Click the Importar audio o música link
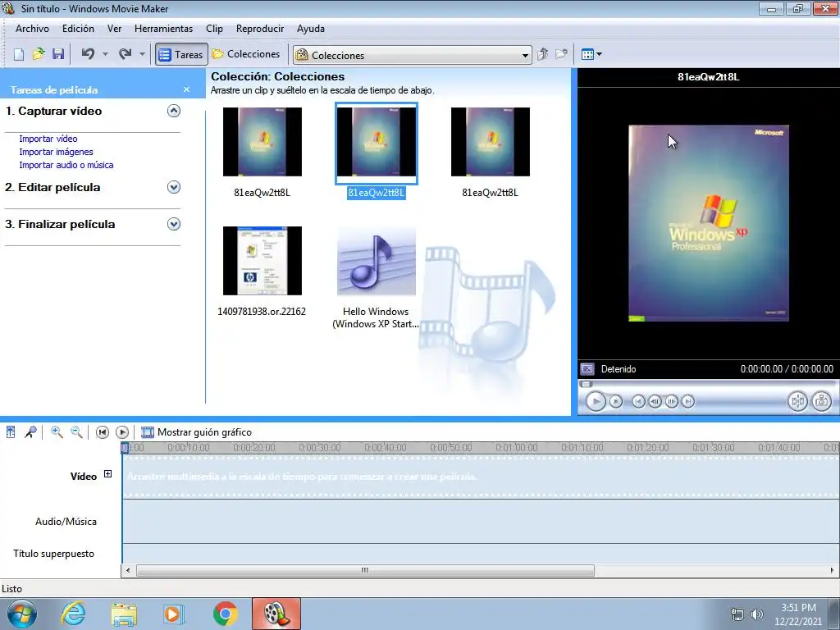The width and height of the screenshot is (840, 630). [66, 165]
